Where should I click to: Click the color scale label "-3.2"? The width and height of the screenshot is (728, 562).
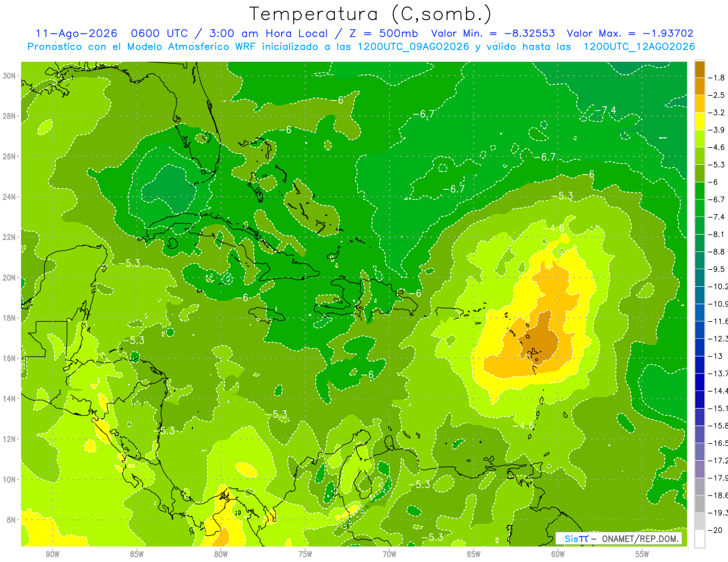coord(718,113)
